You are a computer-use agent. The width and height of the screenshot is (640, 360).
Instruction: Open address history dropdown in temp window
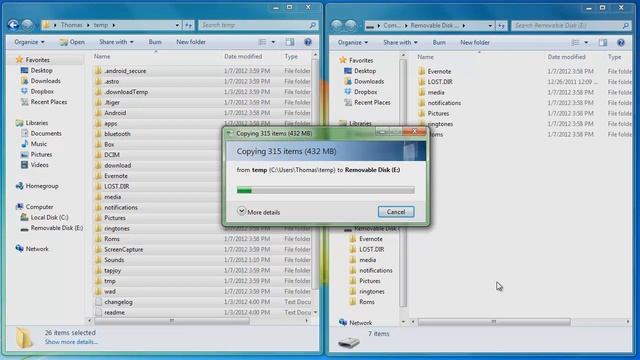click(177, 25)
